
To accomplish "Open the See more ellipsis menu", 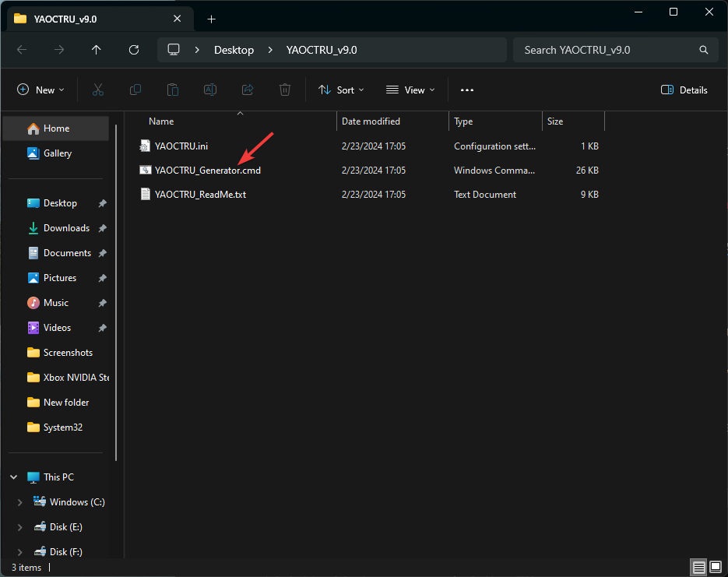I will click(467, 90).
